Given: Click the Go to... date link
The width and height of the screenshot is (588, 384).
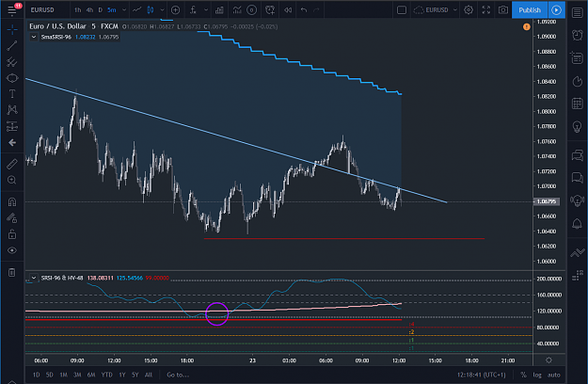Looking at the screenshot, I should point(178,375).
